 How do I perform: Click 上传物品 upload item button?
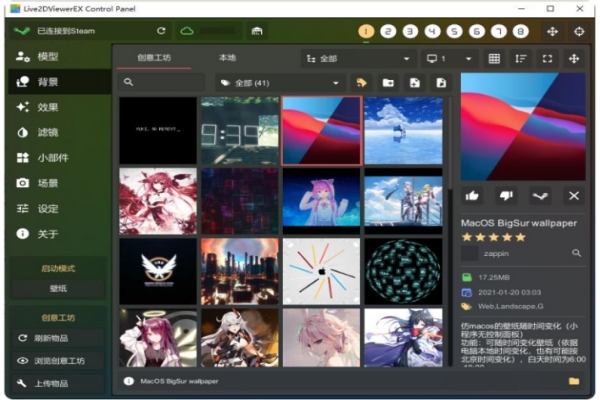(58, 383)
